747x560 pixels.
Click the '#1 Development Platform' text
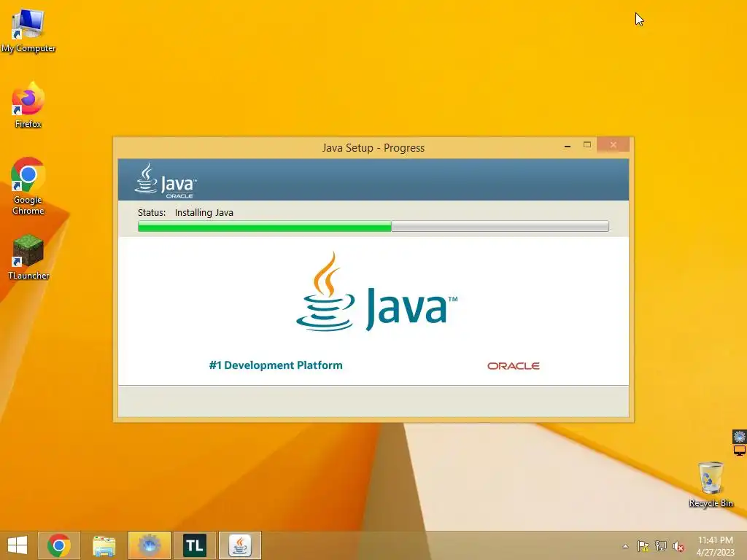point(276,365)
